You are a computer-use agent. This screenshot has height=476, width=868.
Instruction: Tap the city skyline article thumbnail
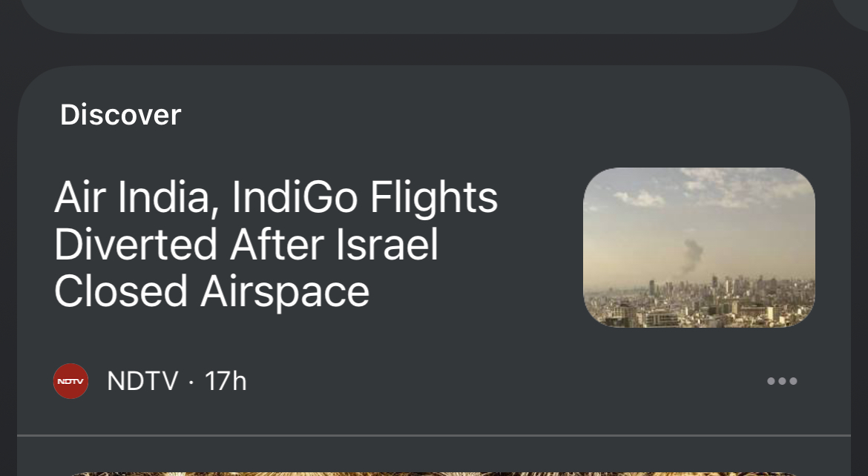click(699, 248)
